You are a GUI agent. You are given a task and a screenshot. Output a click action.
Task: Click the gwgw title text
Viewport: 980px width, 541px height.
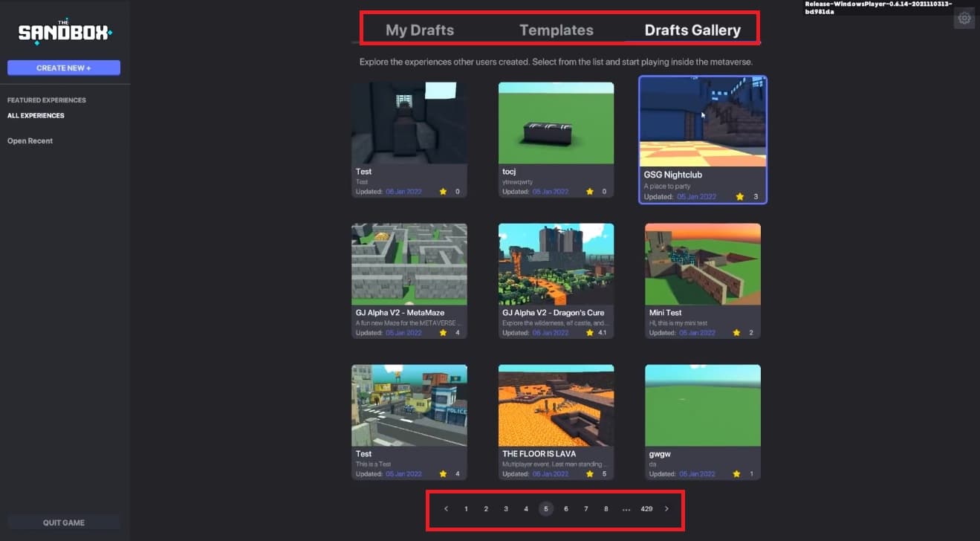click(x=661, y=454)
